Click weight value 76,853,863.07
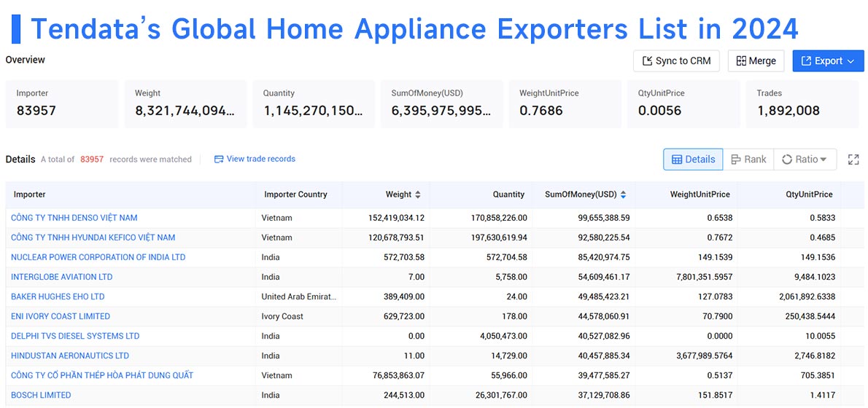Image resolution: width=868 pixels, height=408 pixels. pos(398,375)
